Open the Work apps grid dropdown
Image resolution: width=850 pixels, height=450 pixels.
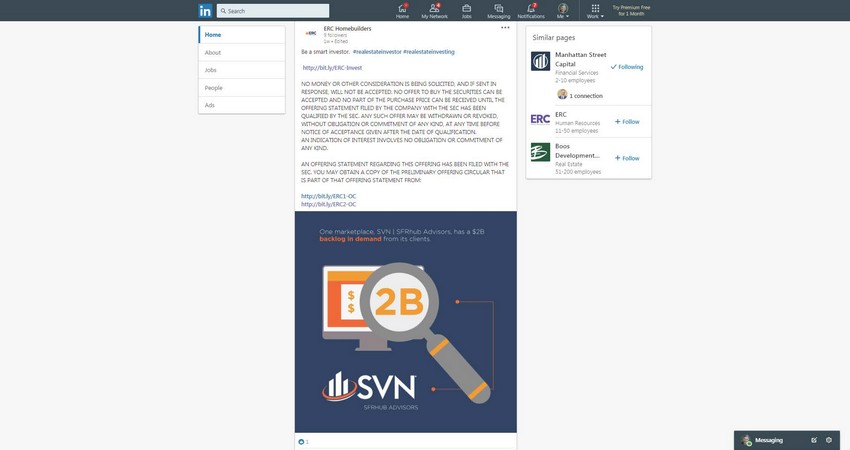pos(595,11)
